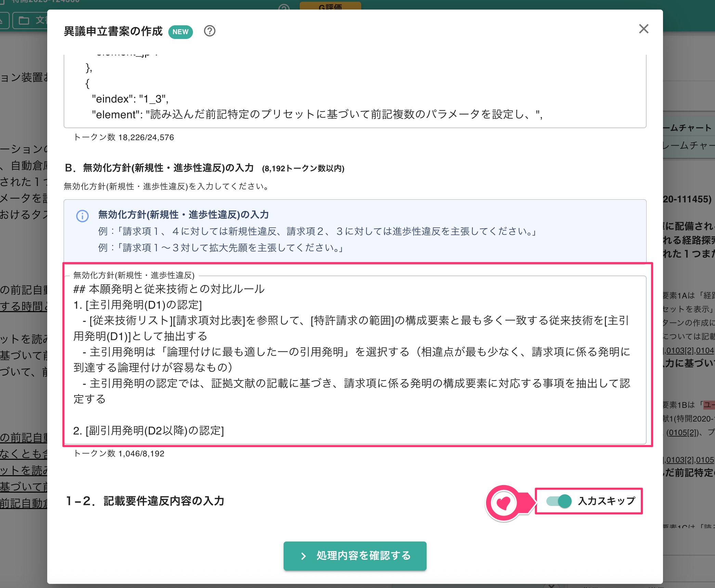Click the G評価 tab in background window

click(330, 6)
